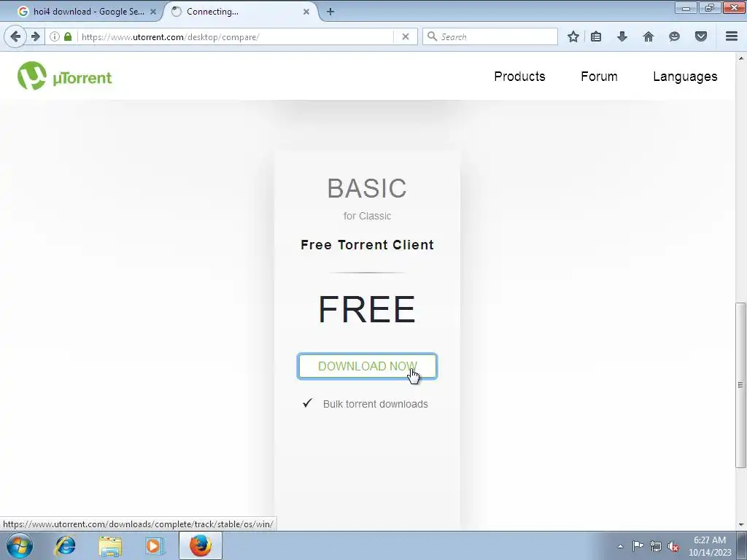Open a new tab with plus button

tap(330, 12)
